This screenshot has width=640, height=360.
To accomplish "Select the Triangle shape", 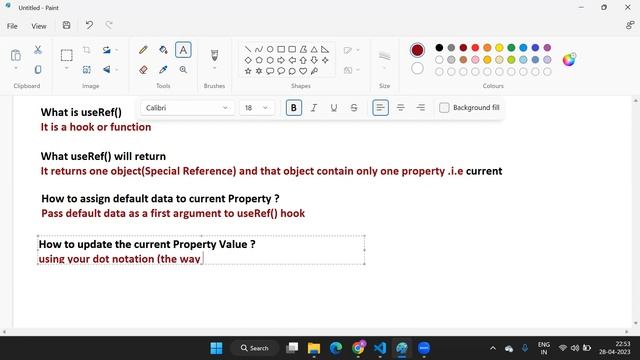I will click(x=314, y=49).
